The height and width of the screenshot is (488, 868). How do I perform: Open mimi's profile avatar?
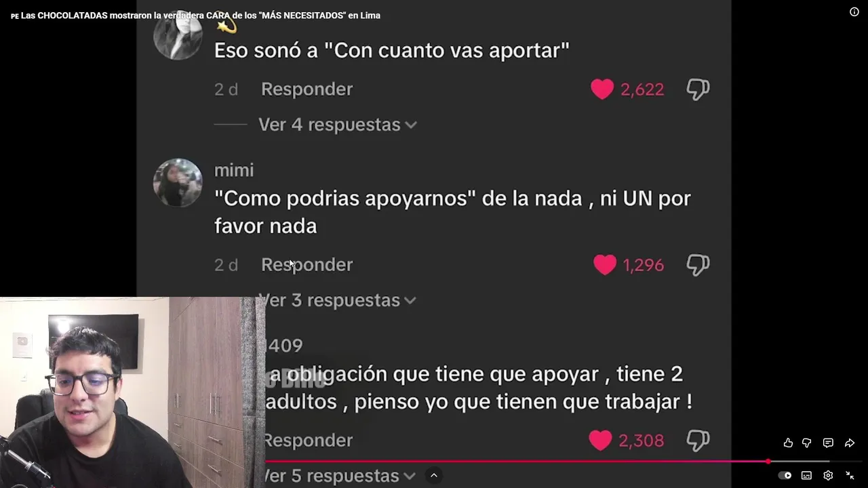click(178, 183)
